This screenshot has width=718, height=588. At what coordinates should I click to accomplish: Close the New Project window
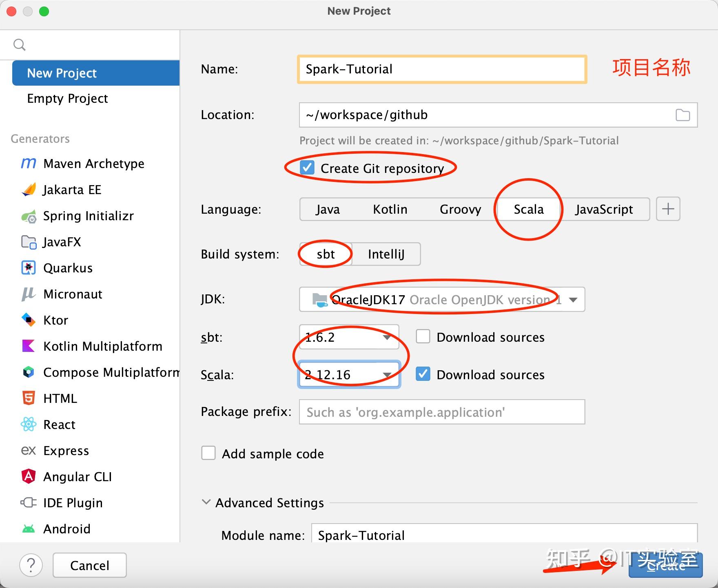[11, 11]
